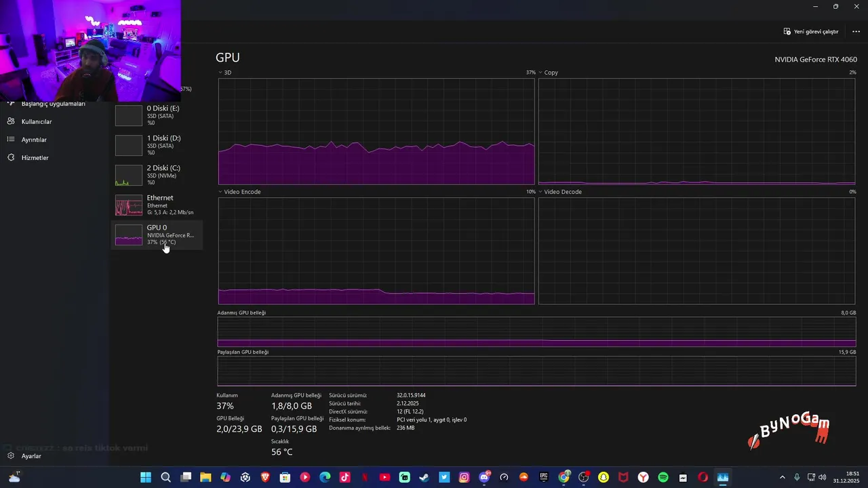
Task: Open SoundCloud from the taskbar
Action: [524, 477]
